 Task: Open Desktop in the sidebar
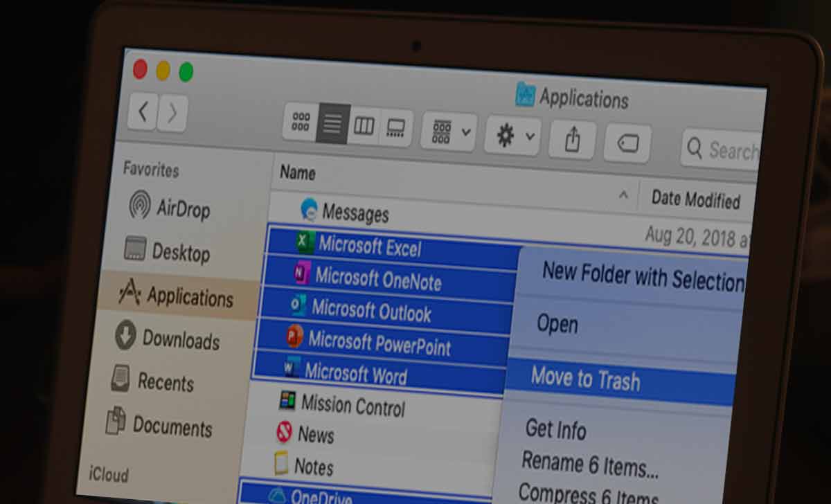click(167, 251)
